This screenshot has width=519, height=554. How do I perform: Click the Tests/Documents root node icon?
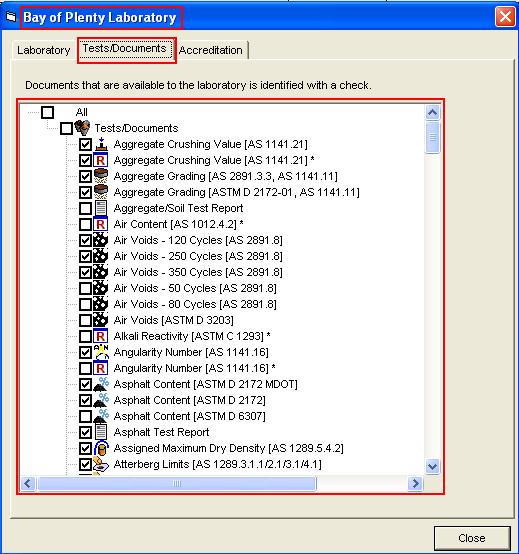[82, 128]
